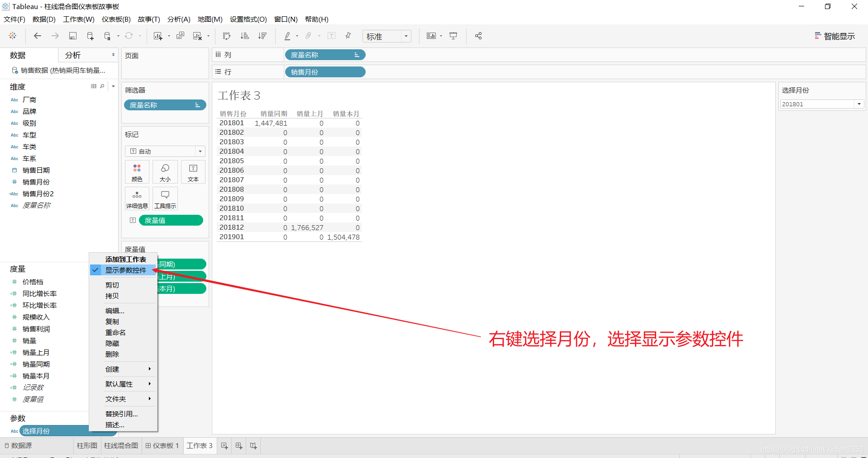Click the Tableau start page icon
The image size is (868, 458).
[x=13, y=36]
